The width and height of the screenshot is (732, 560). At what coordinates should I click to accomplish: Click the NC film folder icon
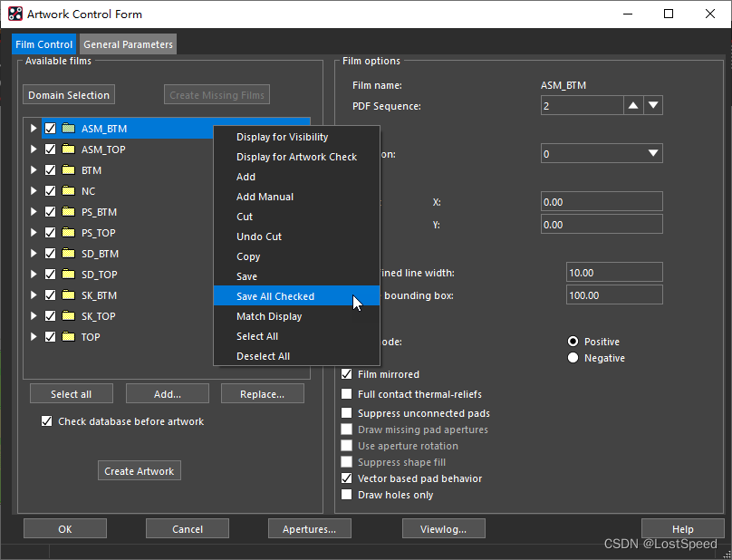68,191
